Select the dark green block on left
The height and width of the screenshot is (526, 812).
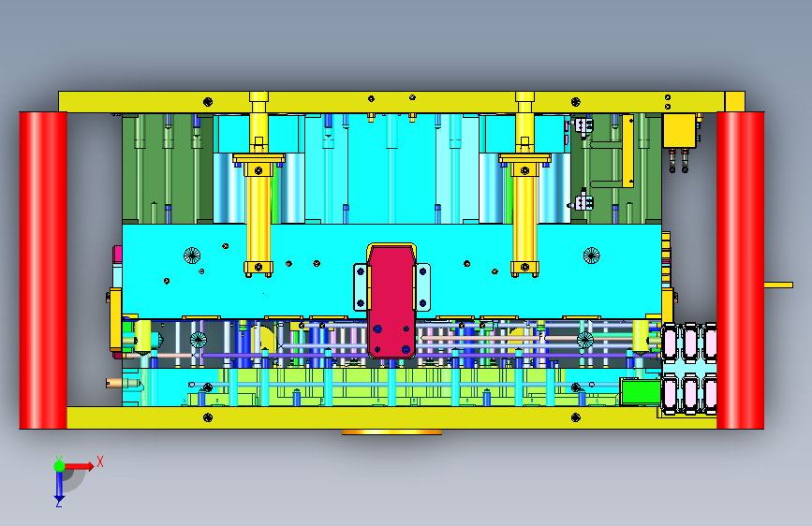pos(168,168)
